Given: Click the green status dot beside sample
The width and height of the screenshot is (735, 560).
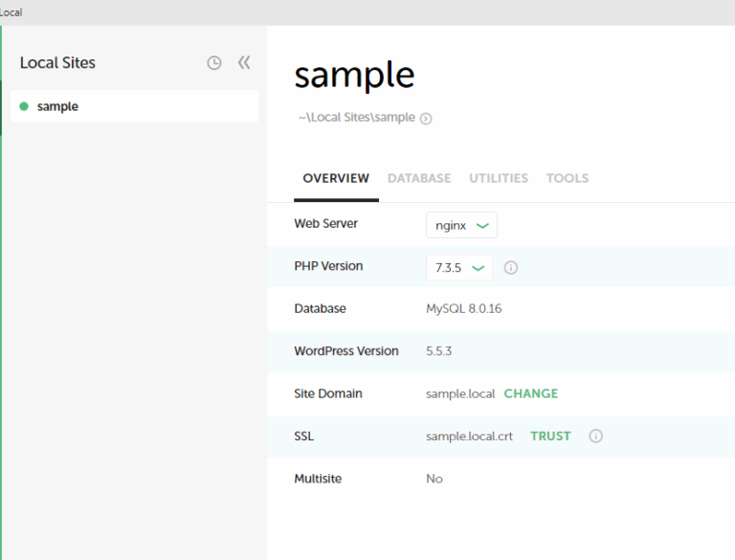Looking at the screenshot, I should 24,106.
